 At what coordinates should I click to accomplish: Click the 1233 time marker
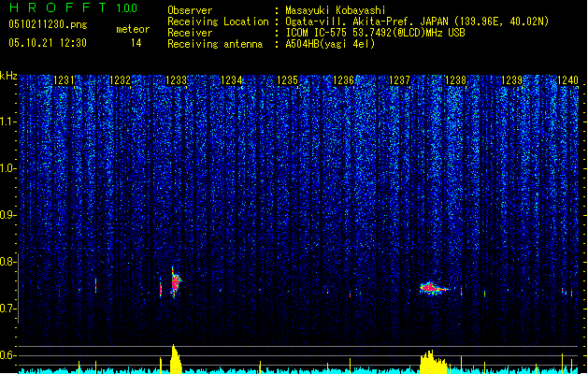176,80
